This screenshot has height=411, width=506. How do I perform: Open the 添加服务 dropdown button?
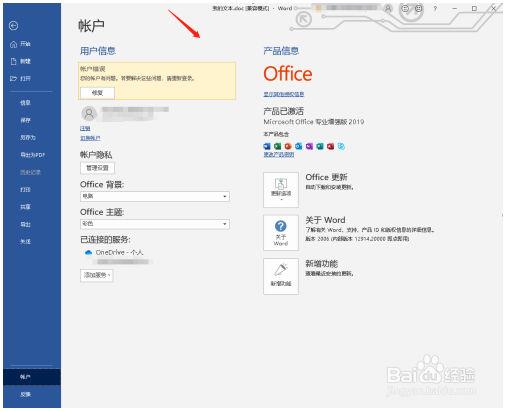pyautogui.click(x=97, y=275)
